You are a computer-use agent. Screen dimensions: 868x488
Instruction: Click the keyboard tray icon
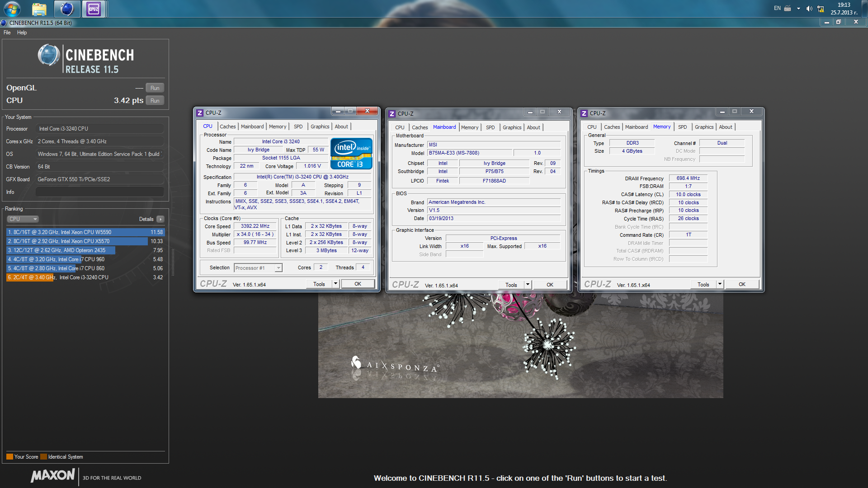pyautogui.click(x=788, y=8)
